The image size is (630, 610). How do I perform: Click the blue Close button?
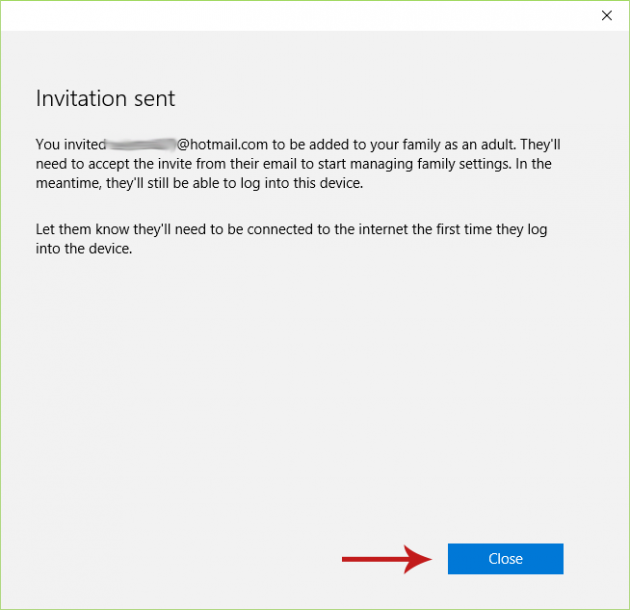point(505,559)
